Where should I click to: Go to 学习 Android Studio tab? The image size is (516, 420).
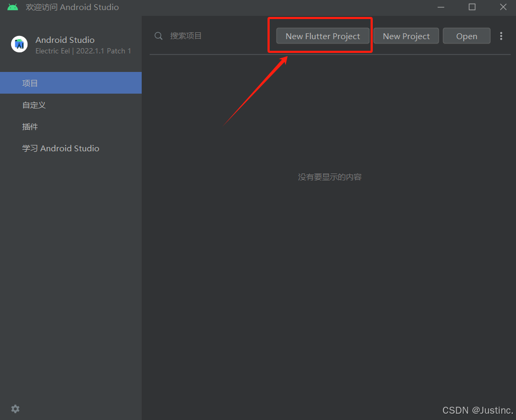coord(71,149)
